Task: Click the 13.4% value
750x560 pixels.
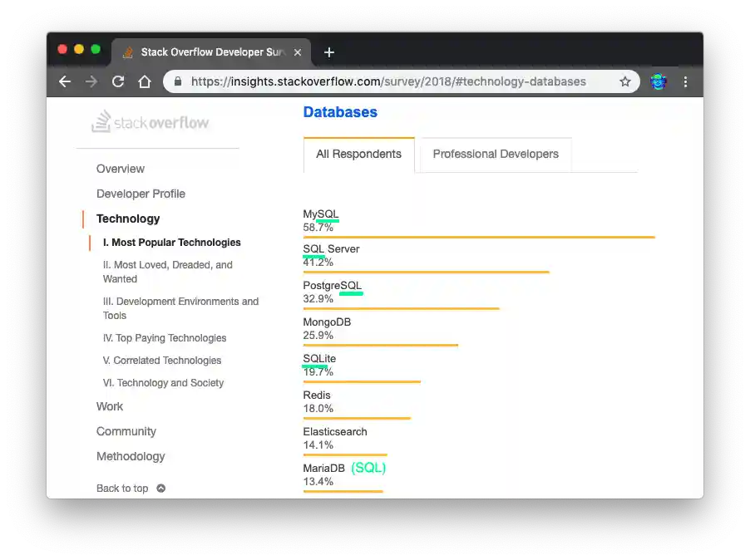Action: point(318,482)
